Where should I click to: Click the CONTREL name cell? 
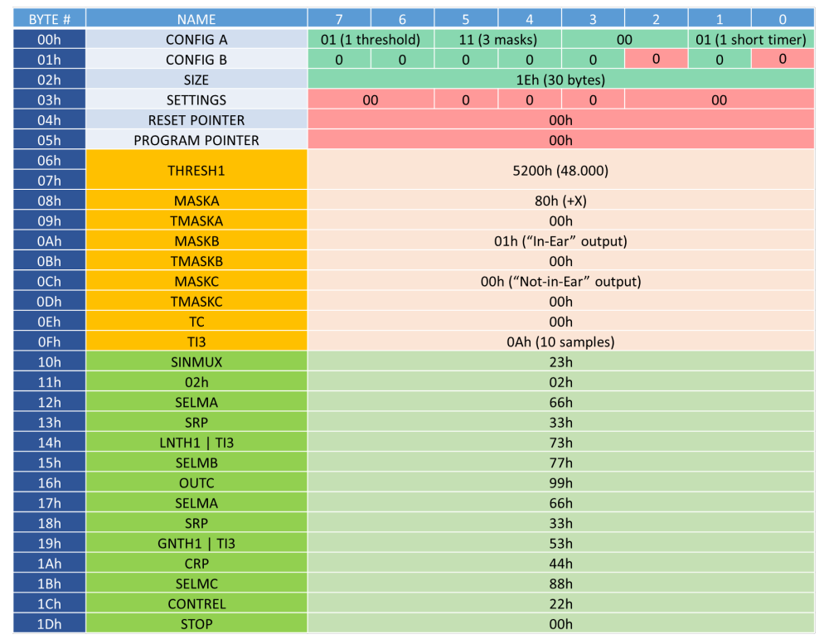point(196,604)
